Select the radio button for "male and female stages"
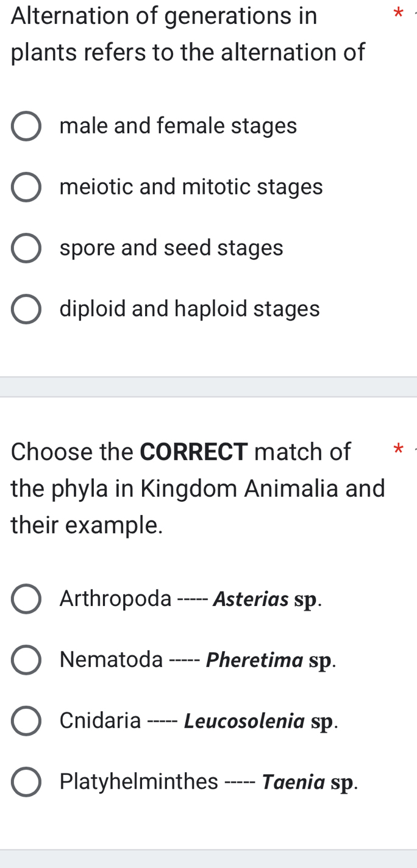 click(26, 126)
